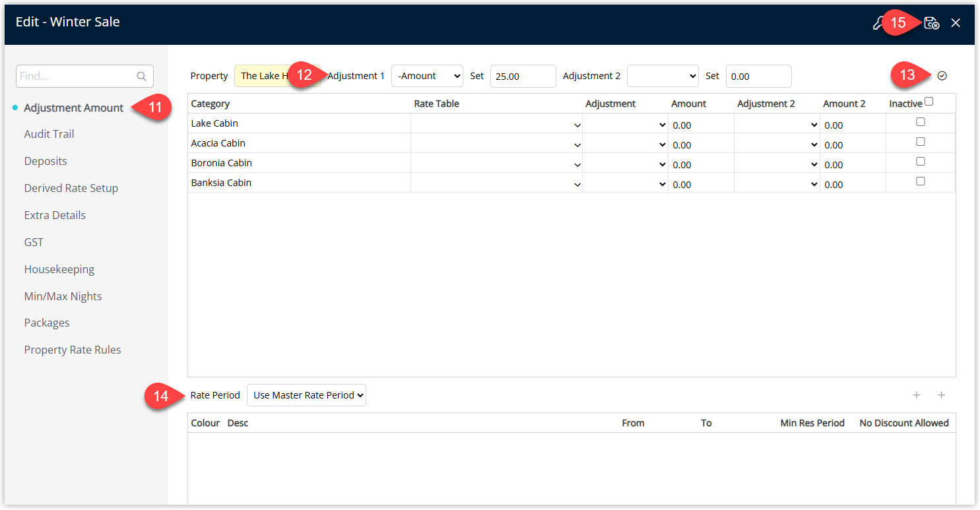Screen dimensions: 980x510
Task: Click the No Discount Allowed column header
Action: (904, 423)
